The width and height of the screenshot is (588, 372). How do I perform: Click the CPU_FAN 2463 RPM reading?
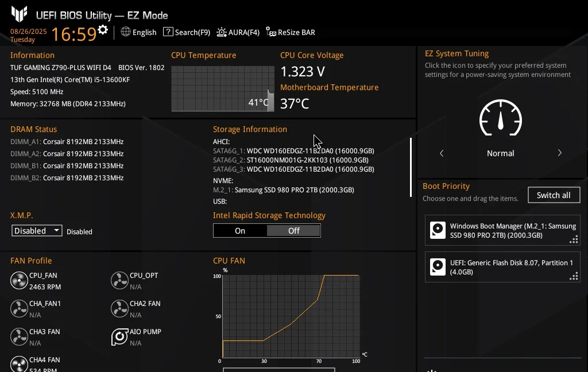click(x=45, y=287)
